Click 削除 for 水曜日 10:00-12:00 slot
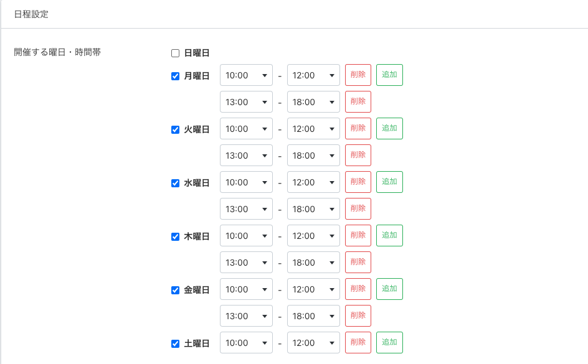588x364 pixels. click(358, 182)
